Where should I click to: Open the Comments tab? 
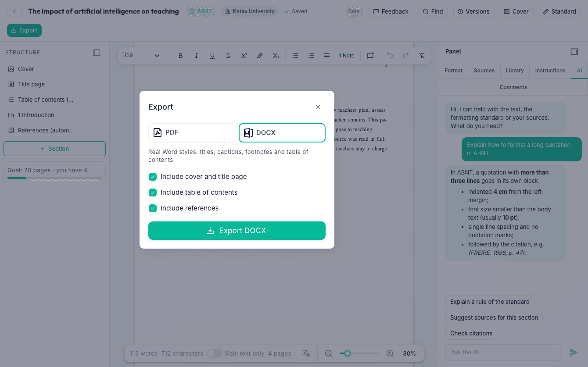pyautogui.click(x=513, y=87)
